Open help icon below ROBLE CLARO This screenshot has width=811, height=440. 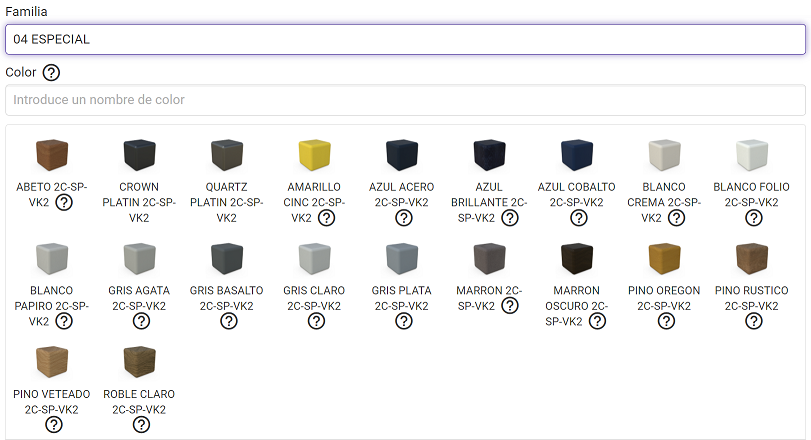coord(141,425)
